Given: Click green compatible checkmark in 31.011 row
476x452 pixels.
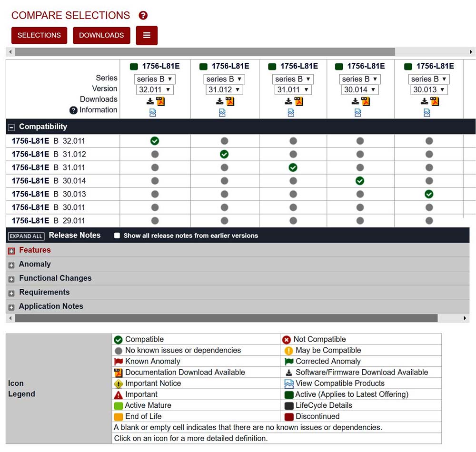Looking at the screenshot, I should pyautogui.click(x=293, y=167).
